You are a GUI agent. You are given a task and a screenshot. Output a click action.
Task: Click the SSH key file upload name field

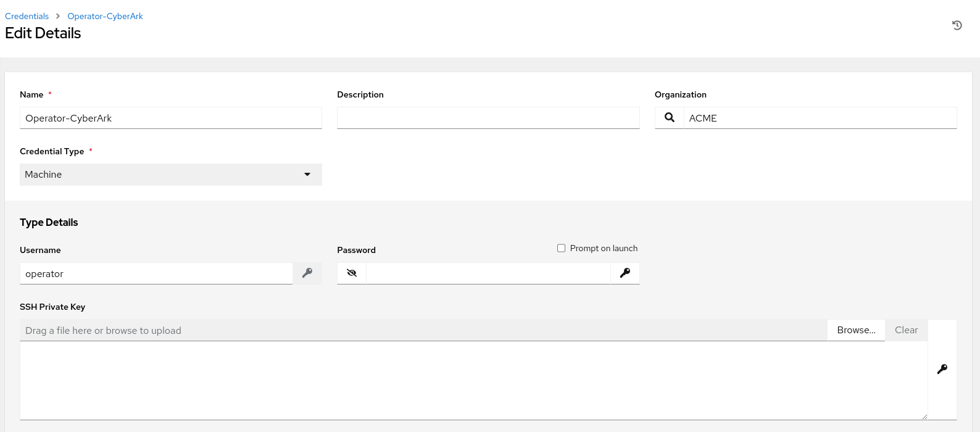(x=423, y=331)
